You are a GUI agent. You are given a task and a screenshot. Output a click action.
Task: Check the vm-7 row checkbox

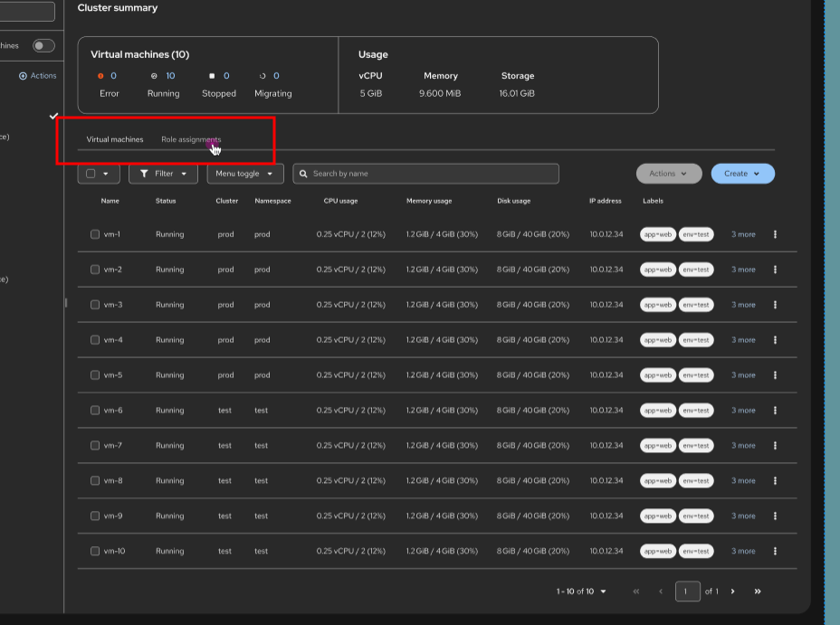coord(95,446)
